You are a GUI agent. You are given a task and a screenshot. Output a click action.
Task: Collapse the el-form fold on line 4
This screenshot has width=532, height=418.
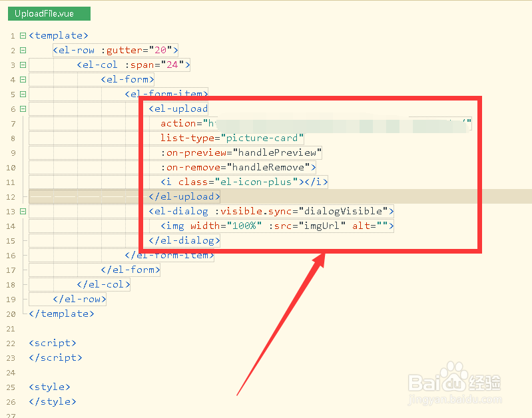tap(23, 79)
